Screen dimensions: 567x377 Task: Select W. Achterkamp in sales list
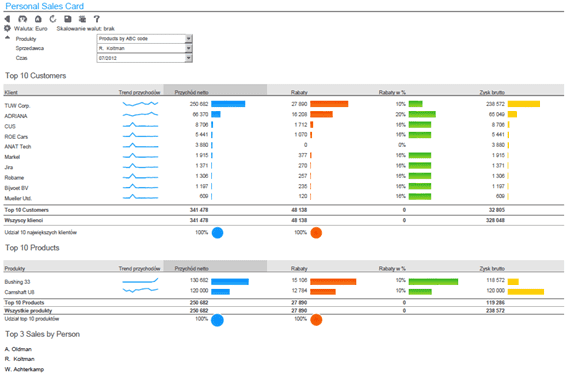(x=24, y=369)
